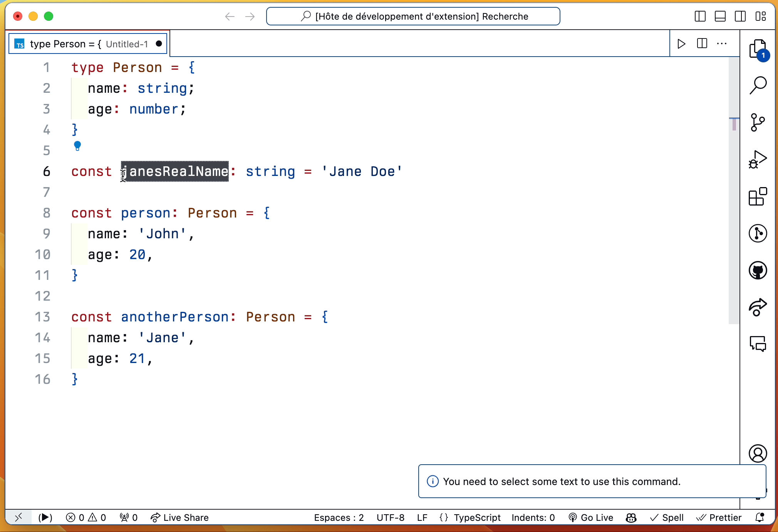778x532 pixels.
Task: Toggle the secondary side bar layout
Action: [740, 17]
